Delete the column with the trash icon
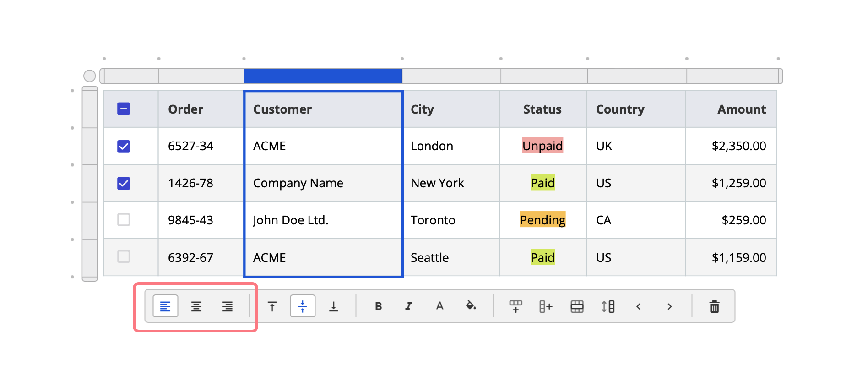 (715, 306)
